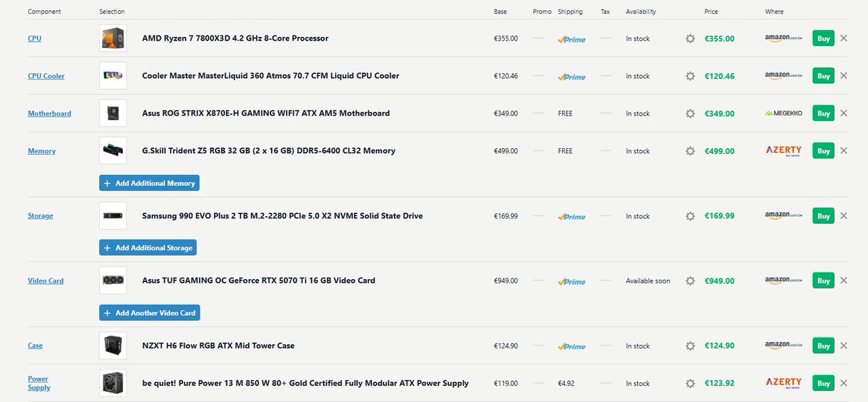The width and height of the screenshot is (868, 402).
Task: Click Amazon logo in CPU row
Action: coord(784,38)
